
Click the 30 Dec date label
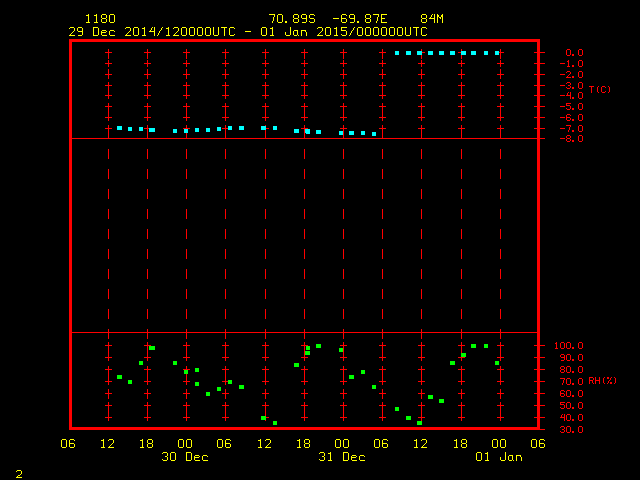click(x=185, y=457)
